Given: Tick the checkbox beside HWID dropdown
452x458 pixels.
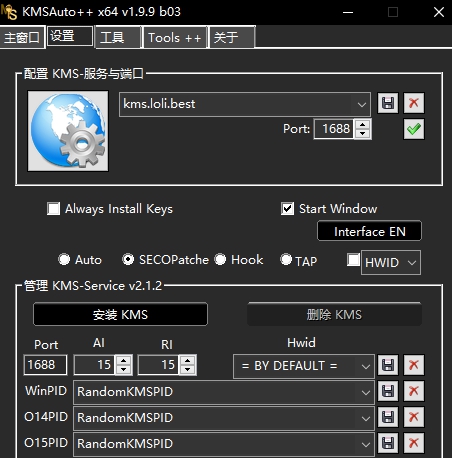Looking at the screenshot, I should click(x=353, y=260).
